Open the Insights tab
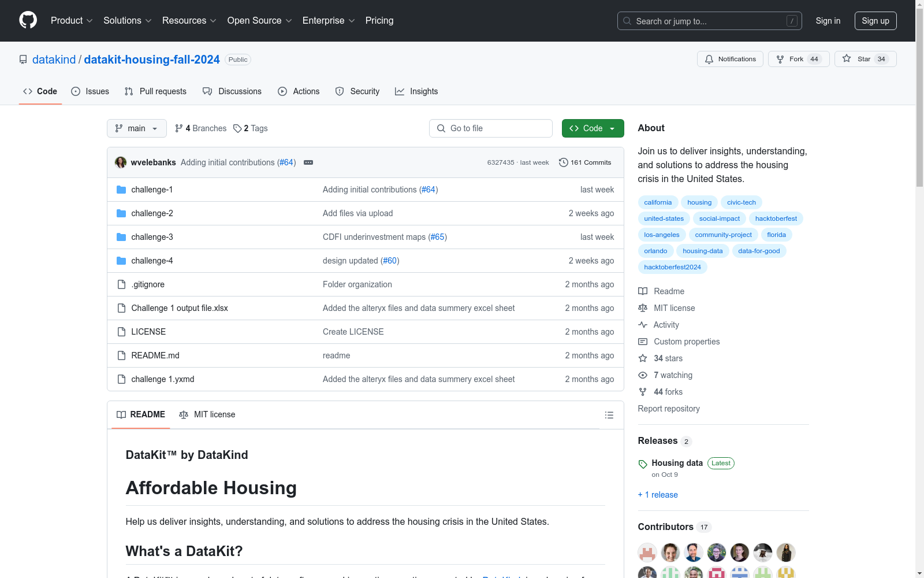 [416, 91]
